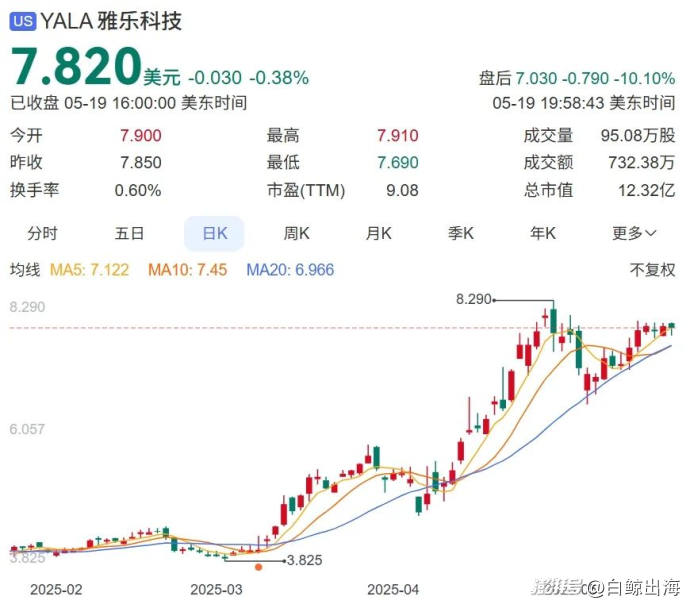Click the 昨收 value 7.850
This screenshot has width=690, height=608.
[x=141, y=163]
